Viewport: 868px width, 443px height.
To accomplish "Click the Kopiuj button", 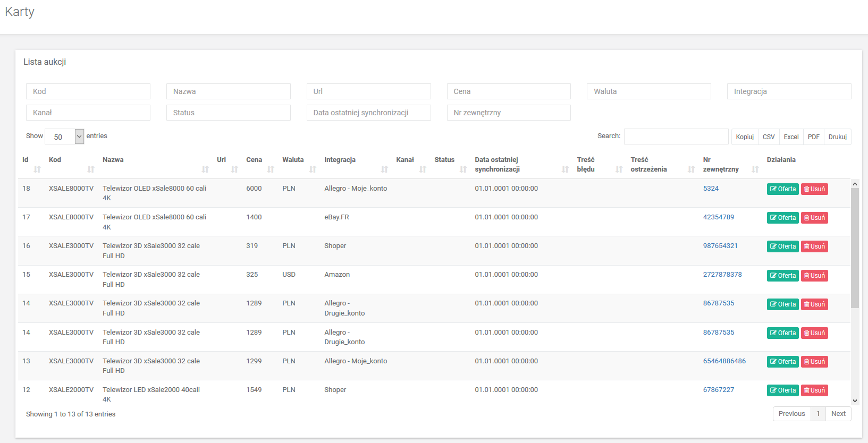I will [x=745, y=137].
